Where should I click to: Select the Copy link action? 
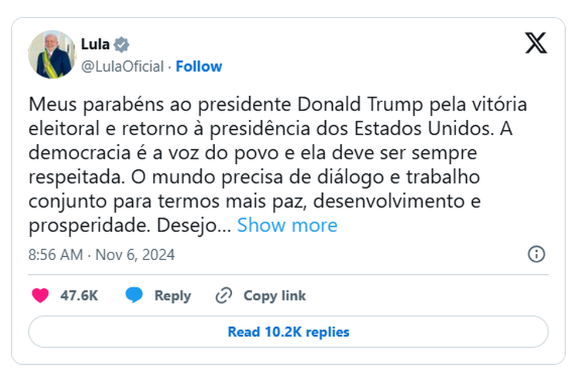273,295
